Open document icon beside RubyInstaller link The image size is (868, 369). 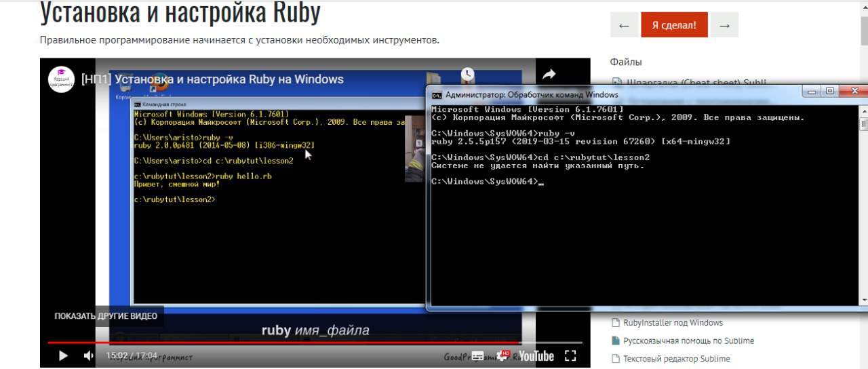[x=616, y=323]
